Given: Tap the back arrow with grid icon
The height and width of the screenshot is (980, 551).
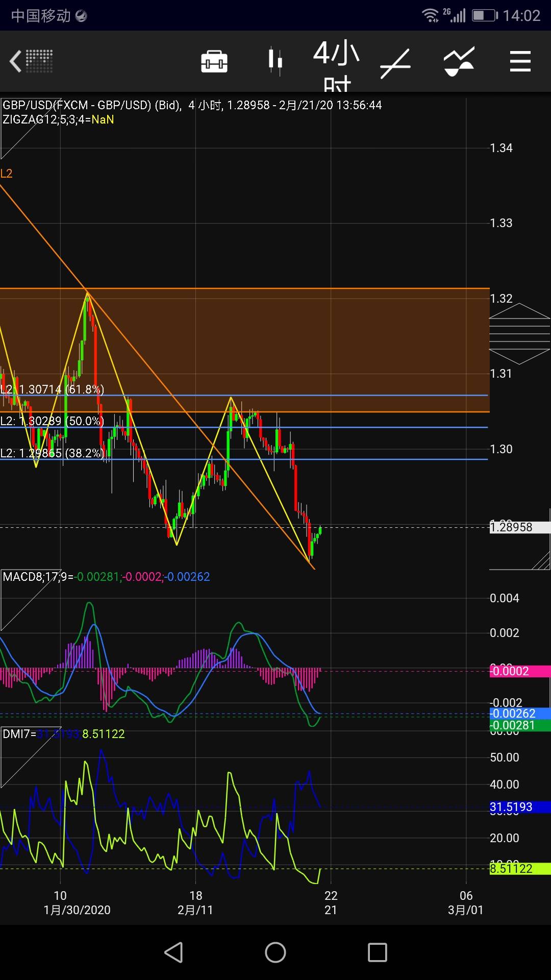Looking at the screenshot, I should pos(31,61).
